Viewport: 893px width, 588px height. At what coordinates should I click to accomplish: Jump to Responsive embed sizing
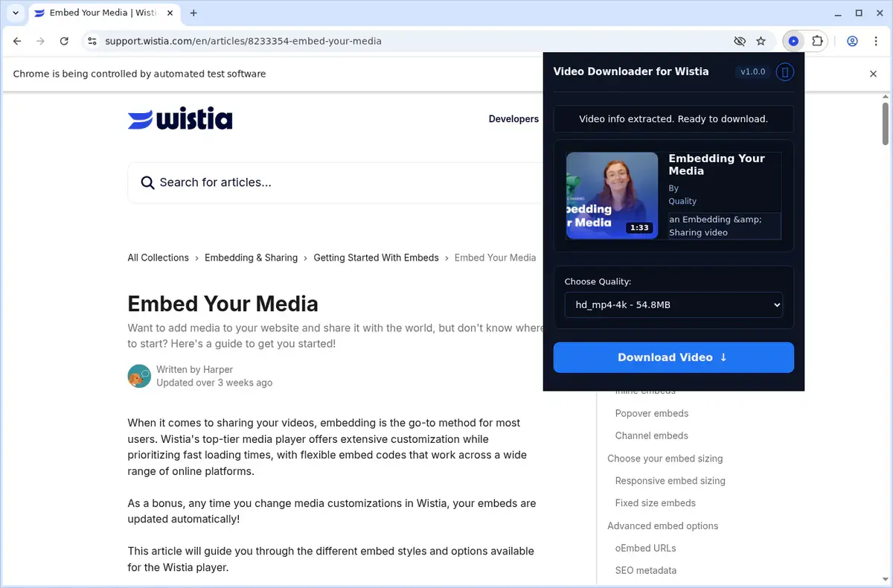coord(670,481)
